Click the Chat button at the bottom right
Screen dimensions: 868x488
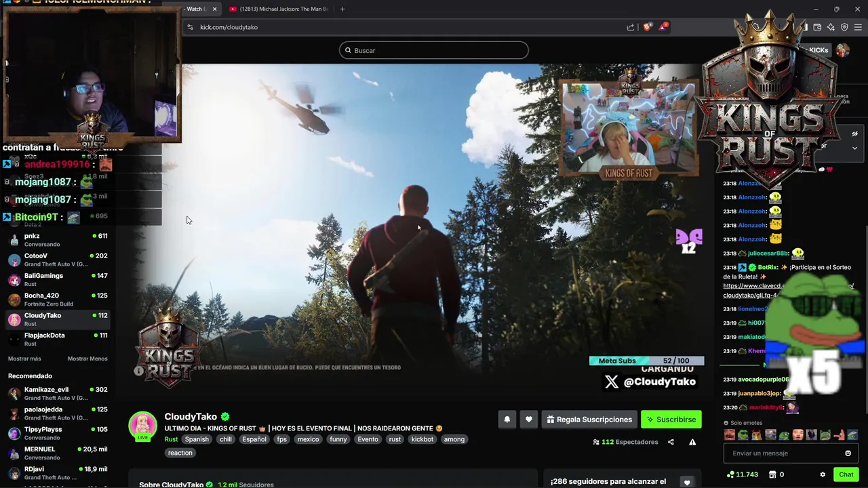(x=846, y=474)
